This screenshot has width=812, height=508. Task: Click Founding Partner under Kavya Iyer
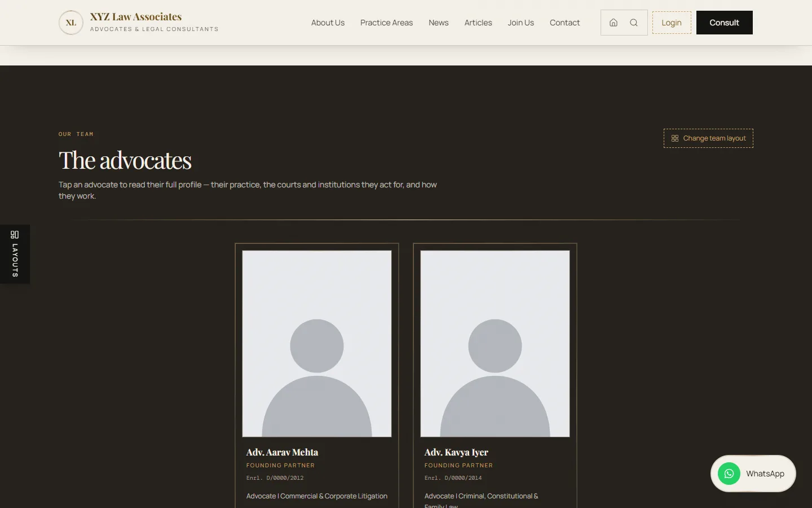point(458,466)
